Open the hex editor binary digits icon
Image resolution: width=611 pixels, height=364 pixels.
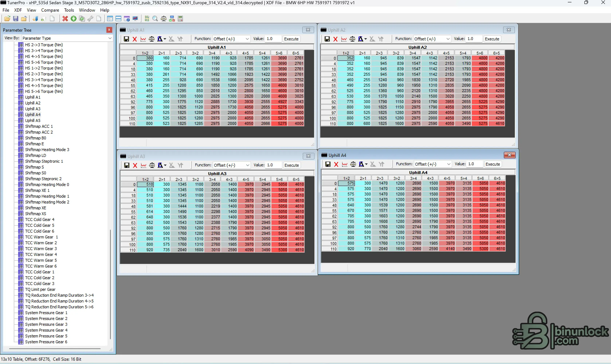[147, 19]
